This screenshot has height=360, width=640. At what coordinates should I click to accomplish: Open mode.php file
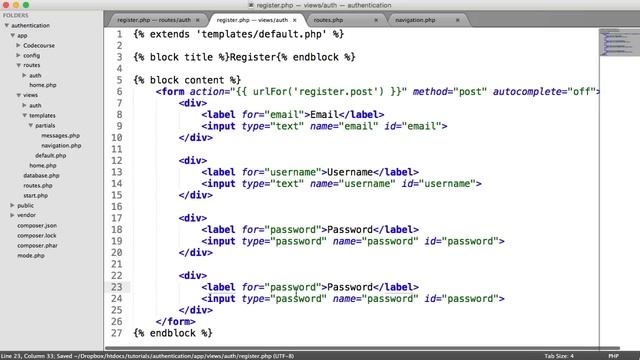[31, 256]
